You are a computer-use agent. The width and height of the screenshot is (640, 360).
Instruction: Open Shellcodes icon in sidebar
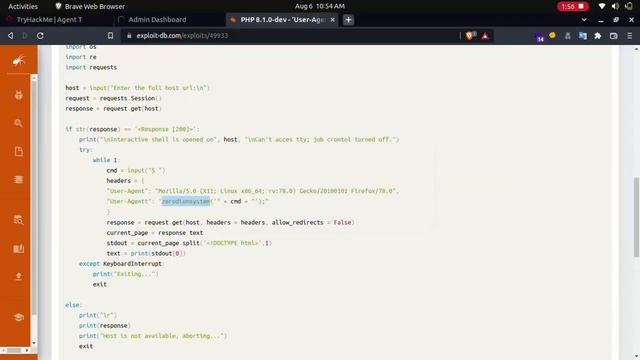click(x=18, y=180)
